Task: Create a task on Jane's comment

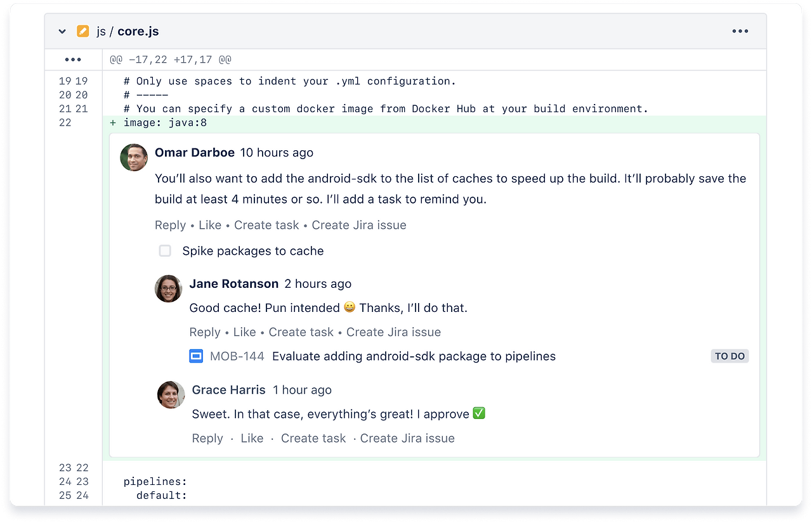Action: coord(301,332)
